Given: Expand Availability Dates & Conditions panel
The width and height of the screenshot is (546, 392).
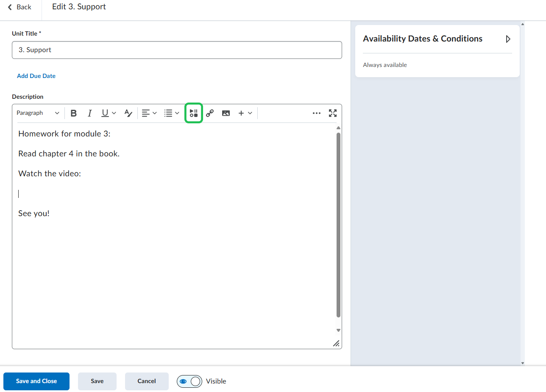Looking at the screenshot, I should (508, 39).
